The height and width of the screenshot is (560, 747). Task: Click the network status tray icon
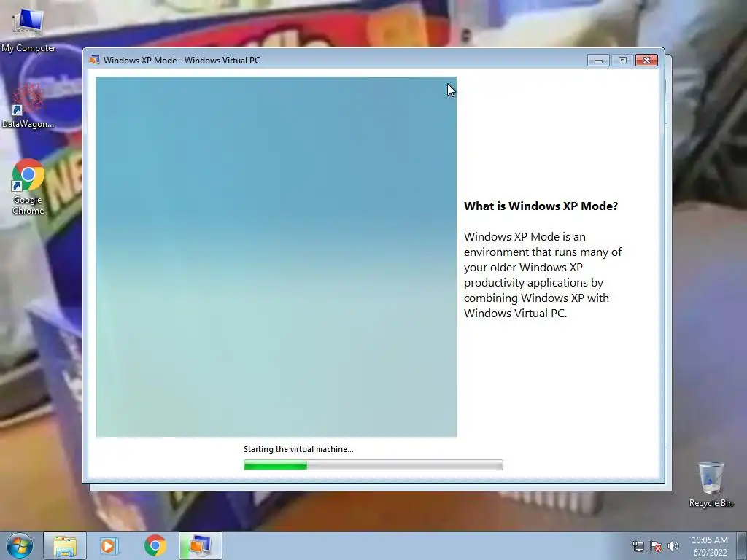click(x=638, y=546)
